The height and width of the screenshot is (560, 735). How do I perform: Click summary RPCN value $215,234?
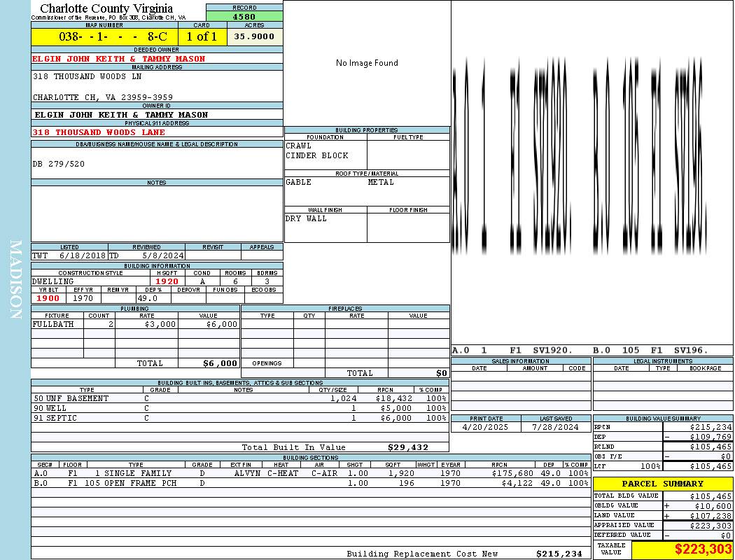tap(710, 428)
